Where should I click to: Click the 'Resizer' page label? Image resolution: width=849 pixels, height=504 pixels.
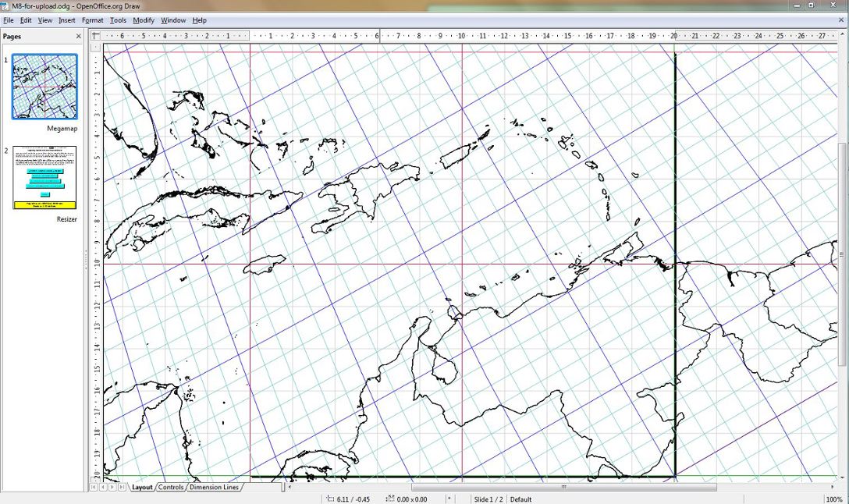(x=66, y=219)
